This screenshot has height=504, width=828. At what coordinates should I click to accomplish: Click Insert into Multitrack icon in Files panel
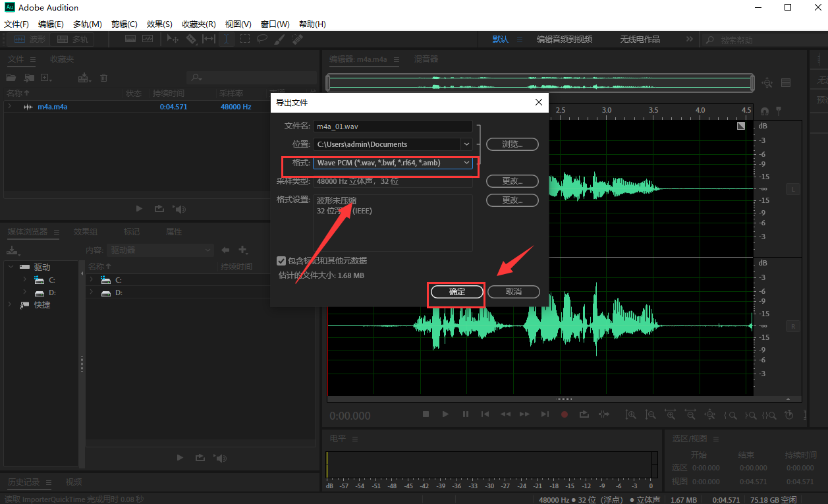[x=84, y=78]
